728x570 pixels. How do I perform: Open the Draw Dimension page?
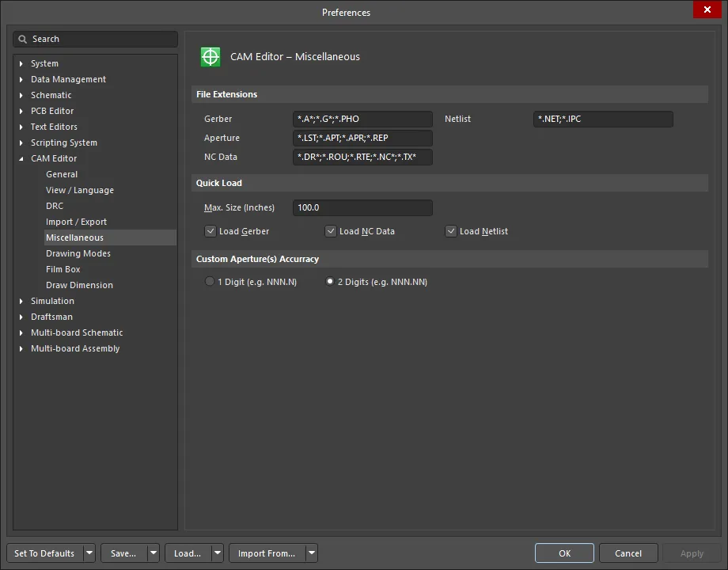tap(79, 285)
